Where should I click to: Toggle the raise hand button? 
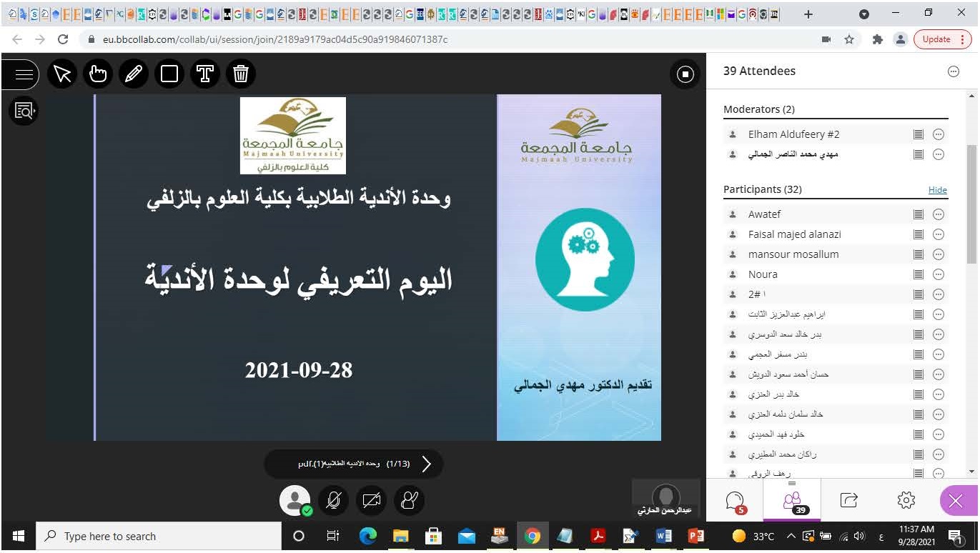tap(410, 500)
